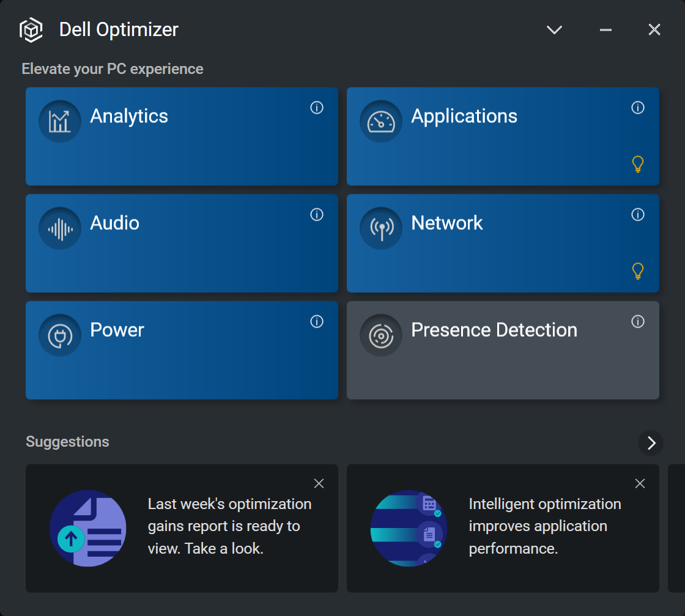
Task: Click the Analytics chart icon
Action: [x=60, y=122]
